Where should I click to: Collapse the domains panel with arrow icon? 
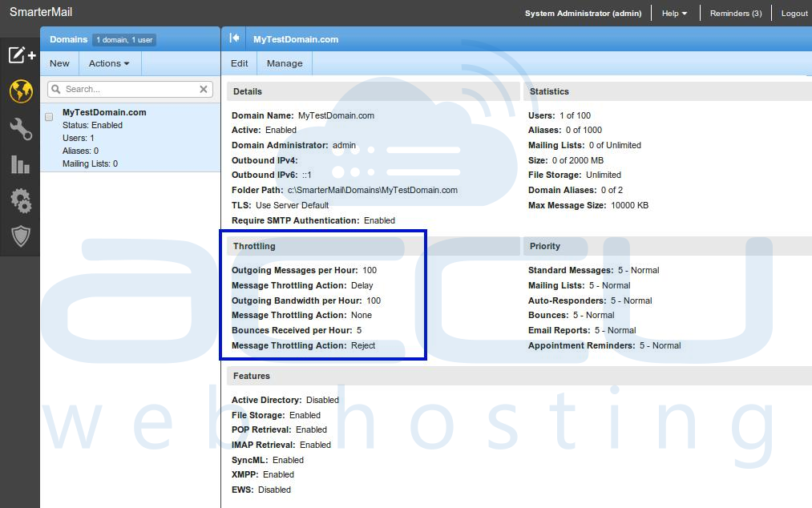coord(234,38)
